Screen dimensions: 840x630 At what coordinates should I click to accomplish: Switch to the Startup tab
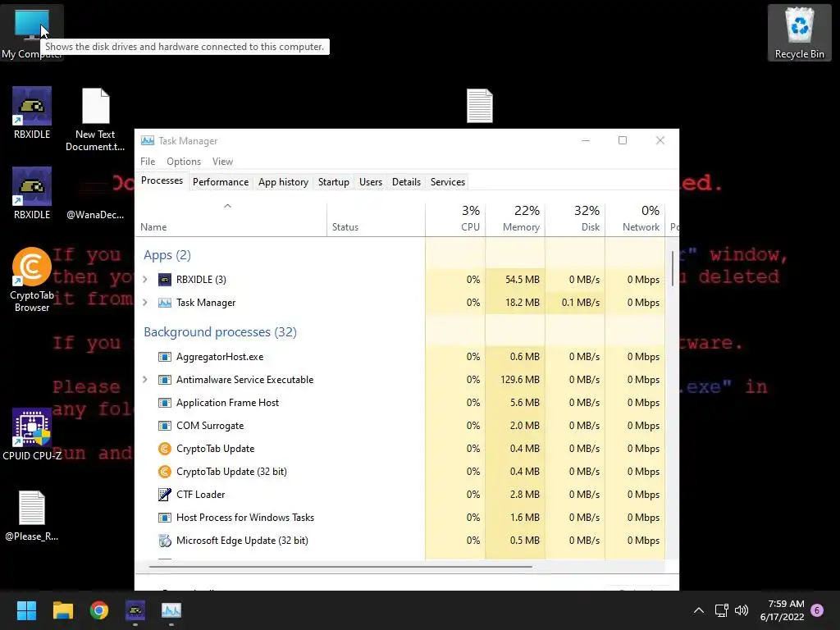(x=334, y=182)
